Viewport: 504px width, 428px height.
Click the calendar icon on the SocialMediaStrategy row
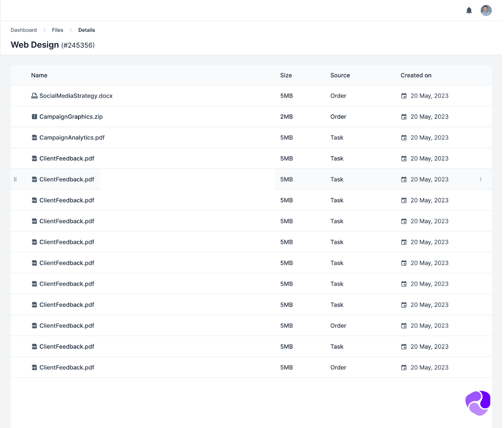pyautogui.click(x=404, y=95)
